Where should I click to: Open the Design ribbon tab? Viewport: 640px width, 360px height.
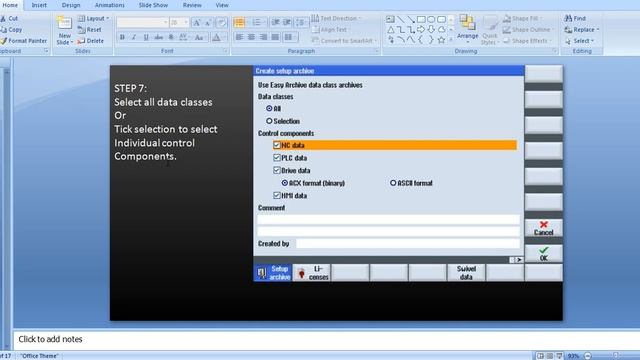[71, 5]
